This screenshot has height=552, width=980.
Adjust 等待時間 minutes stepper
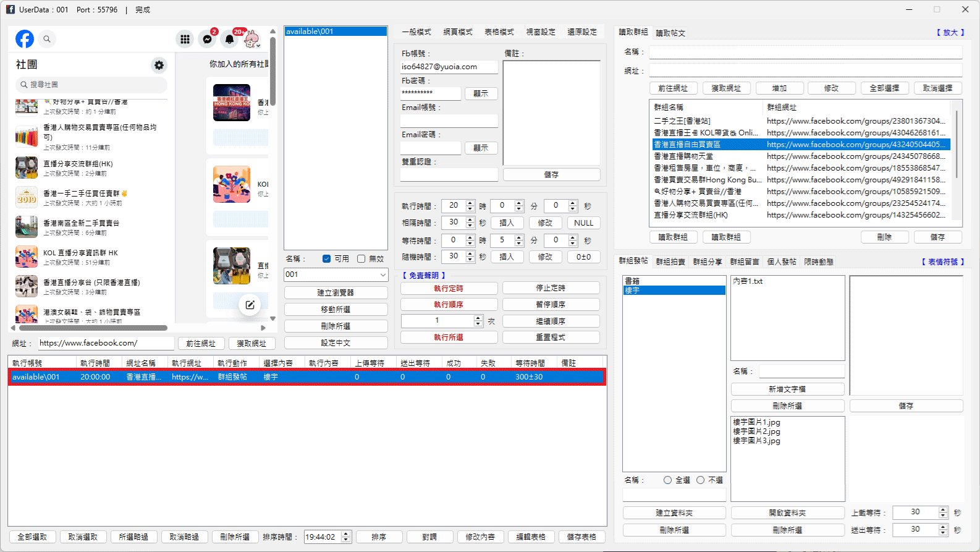(x=519, y=240)
